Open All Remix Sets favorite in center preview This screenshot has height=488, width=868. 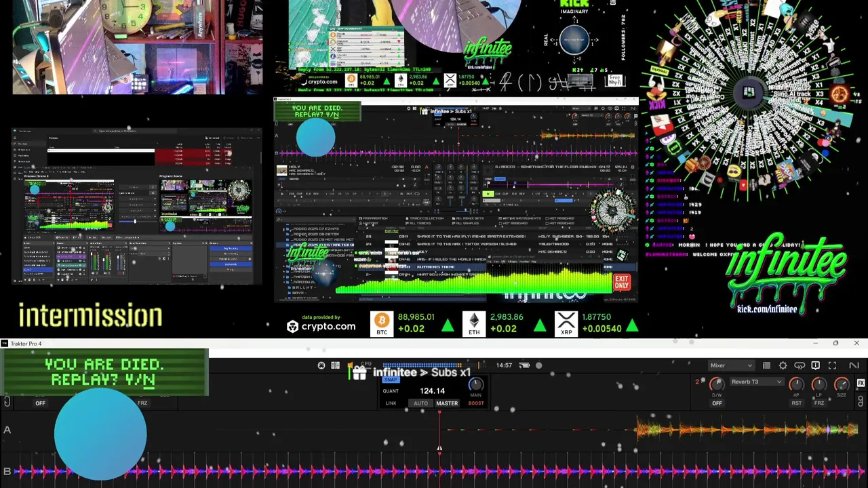tap(469, 218)
